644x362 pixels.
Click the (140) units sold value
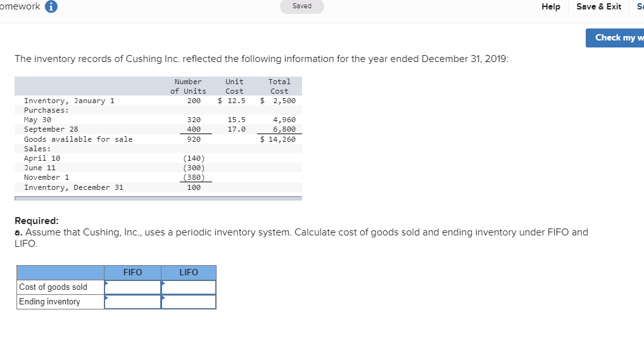click(194, 158)
